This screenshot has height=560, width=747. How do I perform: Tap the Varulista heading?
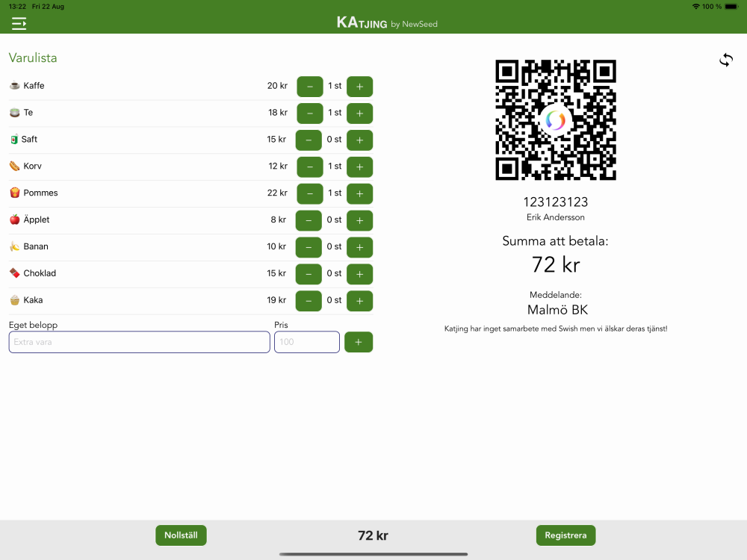click(33, 57)
